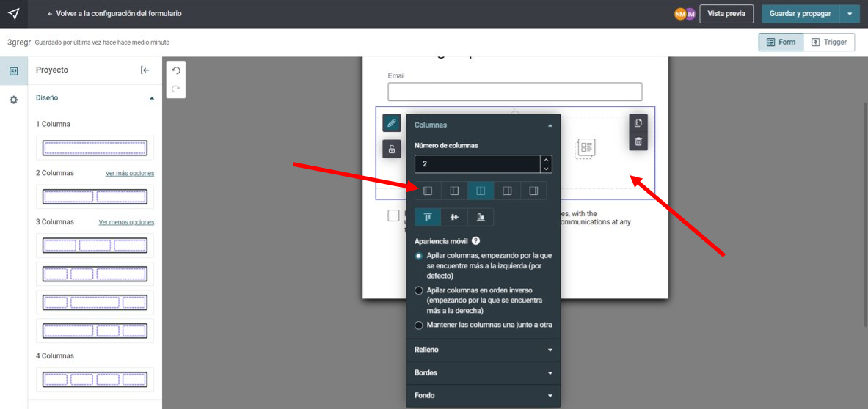Delete the column block with the trash icon
868x409 pixels.
[x=638, y=141]
